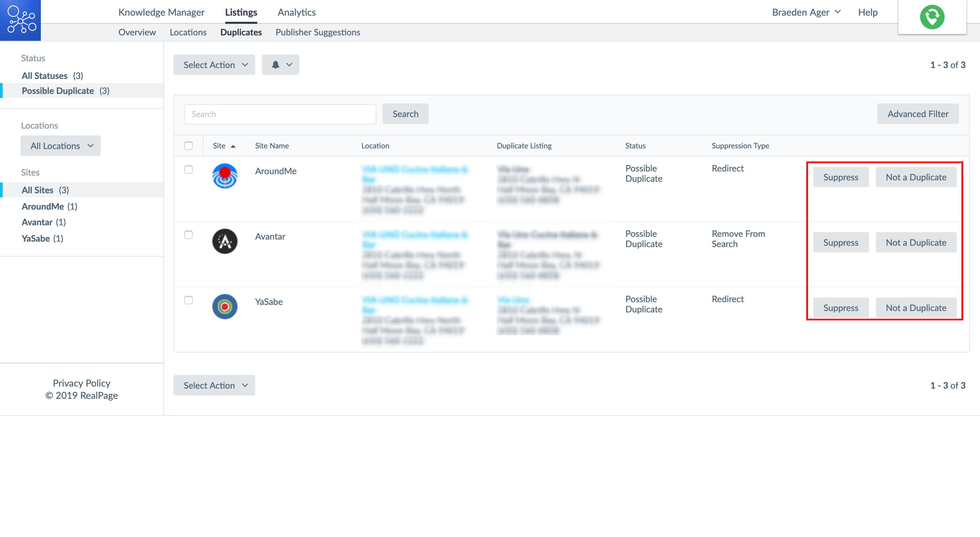The height and width of the screenshot is (537, 980).
Task: Filter sites by YaSabe
Action: [42, 238]
